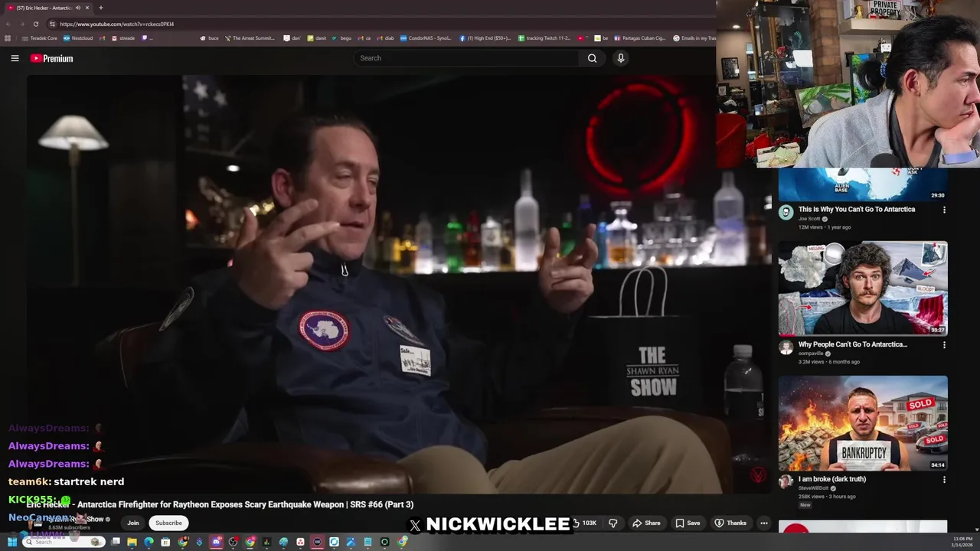980x551 pixels.
Task: Subscribe to the Shawn Ryan Show channel
Action: tap(168, 523)
